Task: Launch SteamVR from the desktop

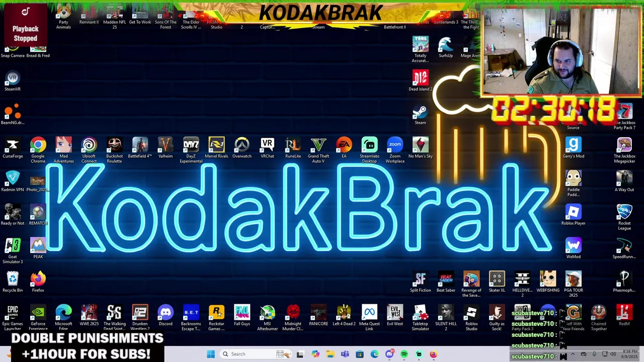Action: click(x=13, y=81)
